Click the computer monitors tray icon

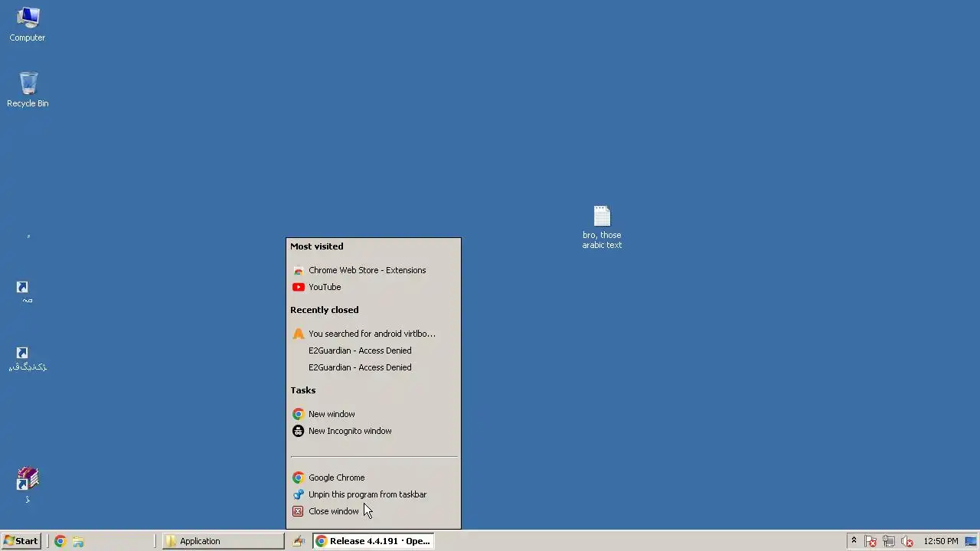pyautogui.click(x=889, y=541)
